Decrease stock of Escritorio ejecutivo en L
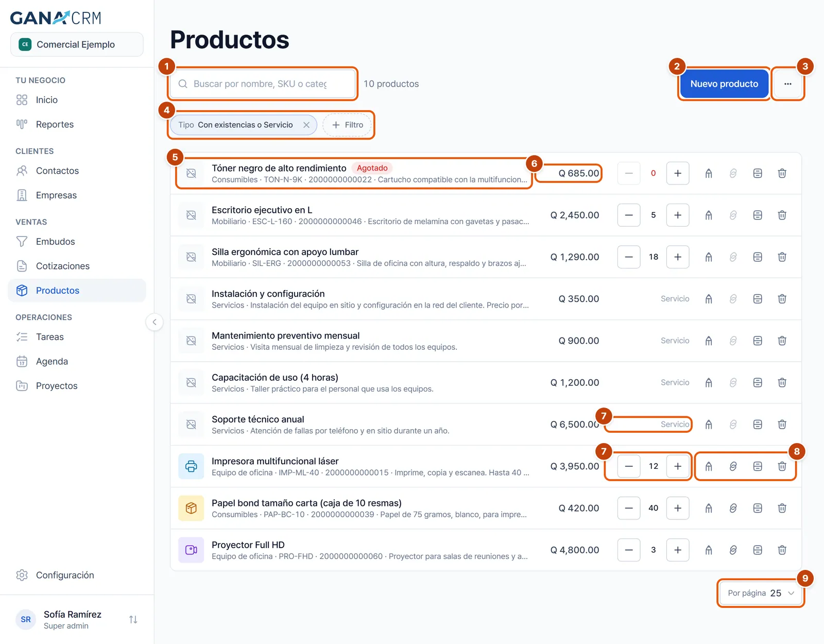 pos(629,215)
